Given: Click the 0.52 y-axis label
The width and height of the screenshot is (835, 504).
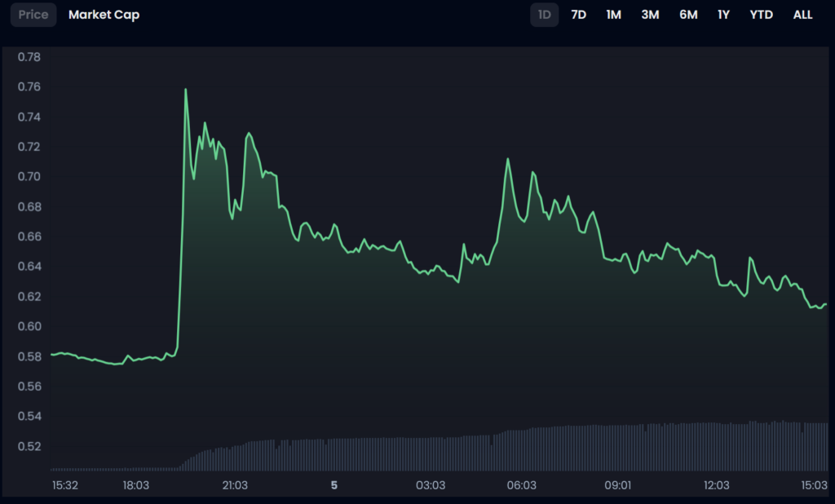Looking at the screenshot, I should (x=29, y=446).
